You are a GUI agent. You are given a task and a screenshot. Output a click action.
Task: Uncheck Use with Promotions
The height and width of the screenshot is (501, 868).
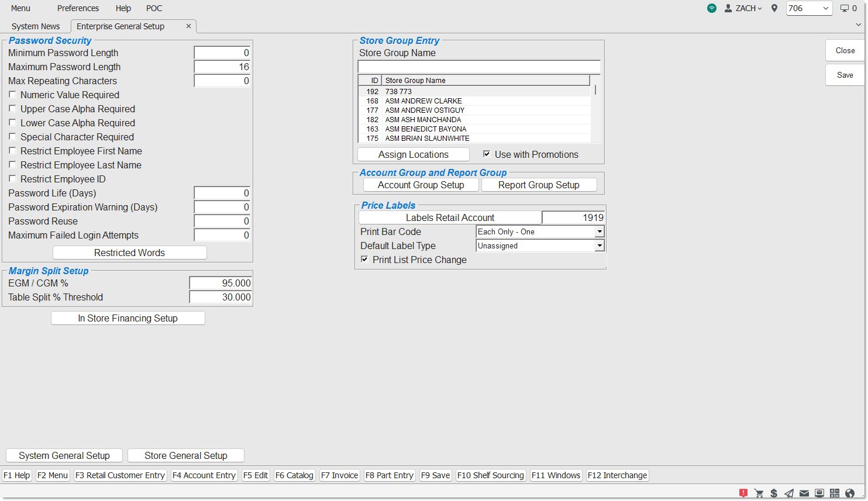(487, 154)
